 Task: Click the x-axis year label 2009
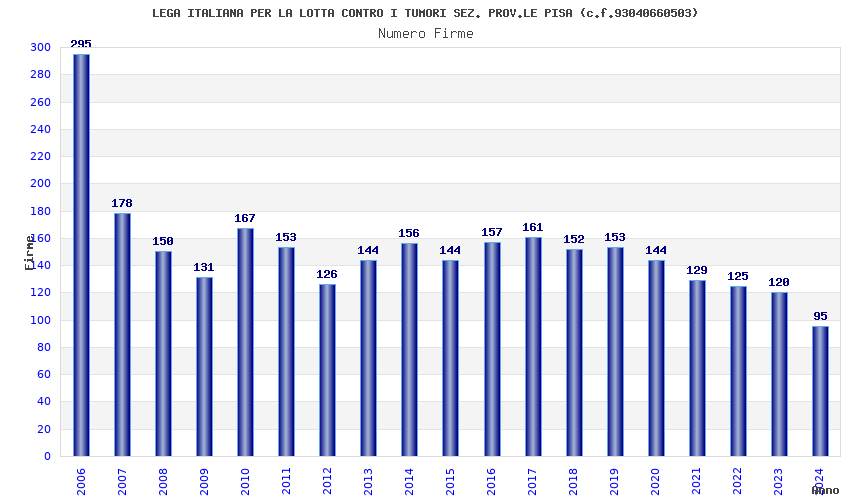click(x=204, y=482)
